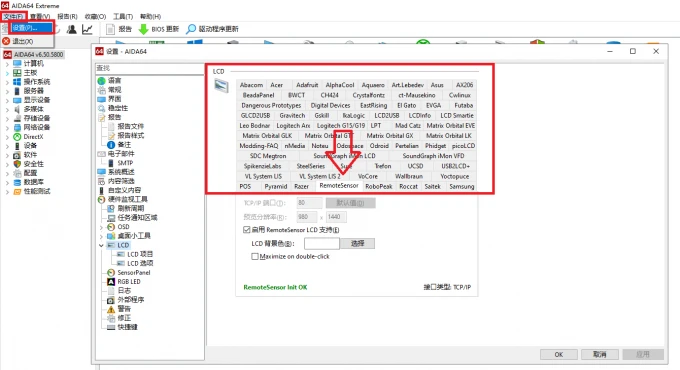Viewport: 680px width, 370px height.
Task: Select SMTP in settings tree
Action: pyautogui.click(x=125, y=163)
